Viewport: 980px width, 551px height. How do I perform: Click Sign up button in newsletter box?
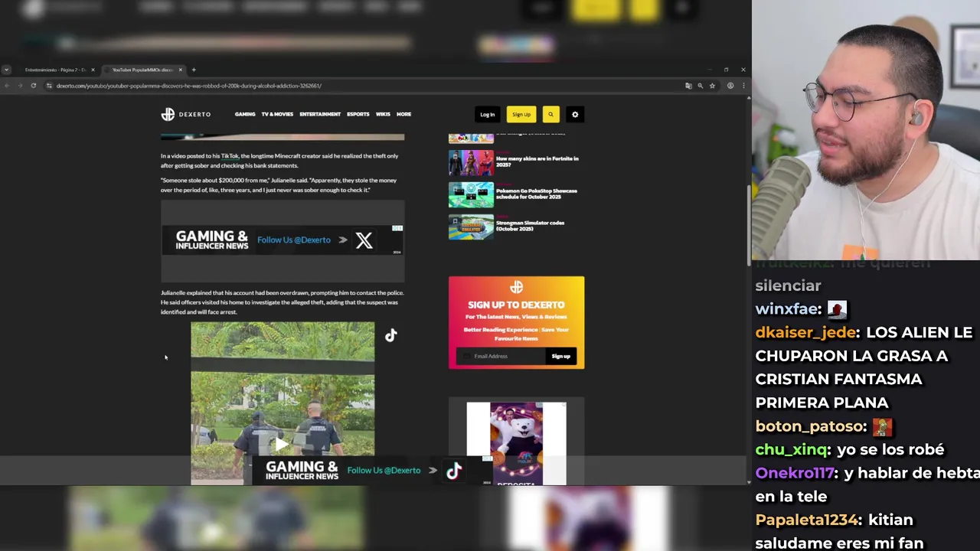[x=561, y=356]
